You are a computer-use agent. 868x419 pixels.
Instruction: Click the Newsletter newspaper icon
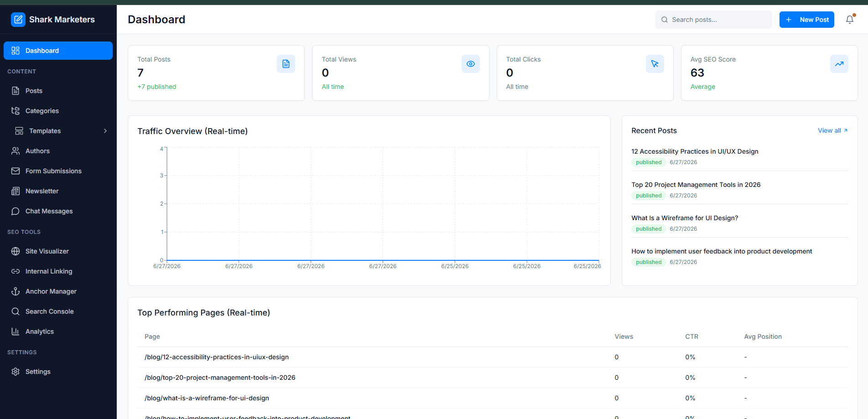tap(16, 191)
